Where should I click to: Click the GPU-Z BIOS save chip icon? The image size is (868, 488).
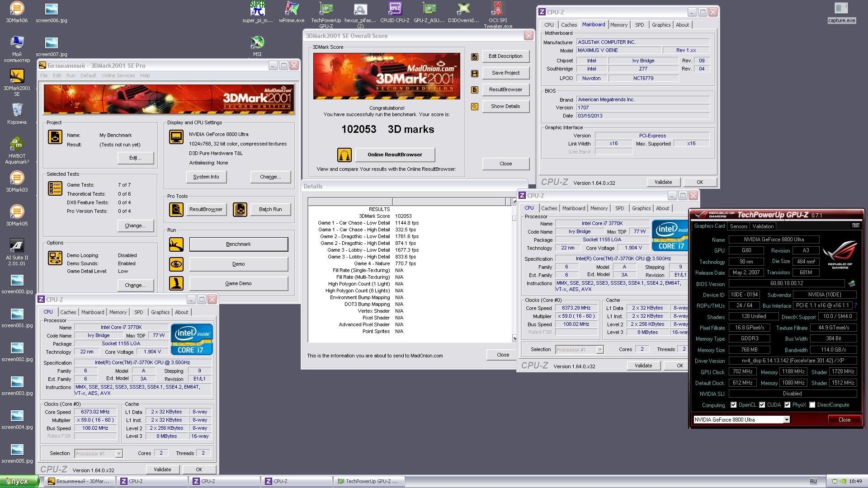pos(852,284)
